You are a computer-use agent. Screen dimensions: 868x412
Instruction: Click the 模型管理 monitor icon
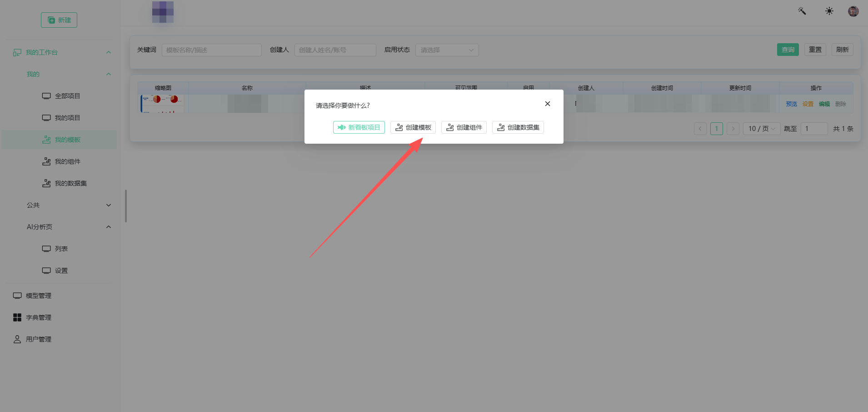pyautogui.click(x=17, y=296)
